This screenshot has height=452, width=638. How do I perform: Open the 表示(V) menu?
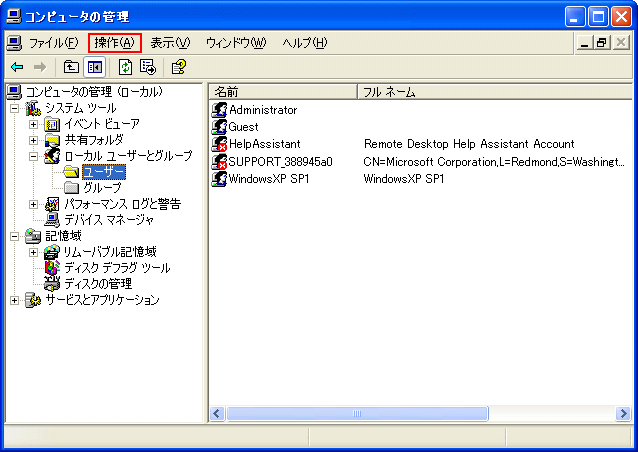170,43
